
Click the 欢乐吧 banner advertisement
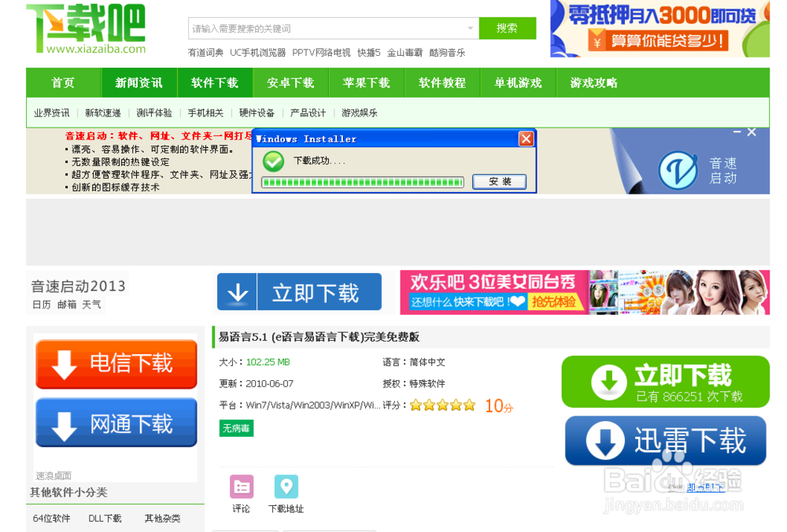(585, 292)
